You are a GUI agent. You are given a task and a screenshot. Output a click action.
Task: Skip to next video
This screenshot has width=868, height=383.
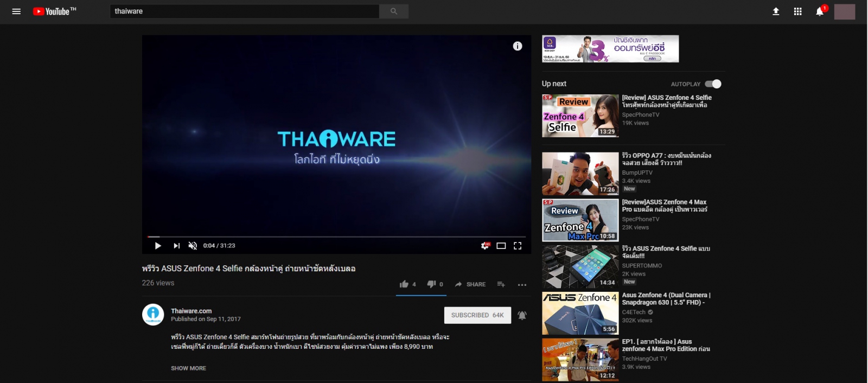coord(176,246)
